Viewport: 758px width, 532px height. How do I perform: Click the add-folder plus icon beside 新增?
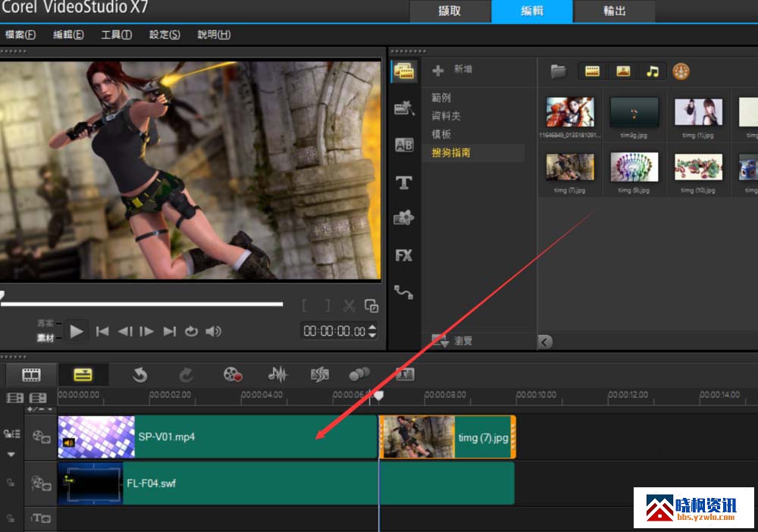click(438, 70)
